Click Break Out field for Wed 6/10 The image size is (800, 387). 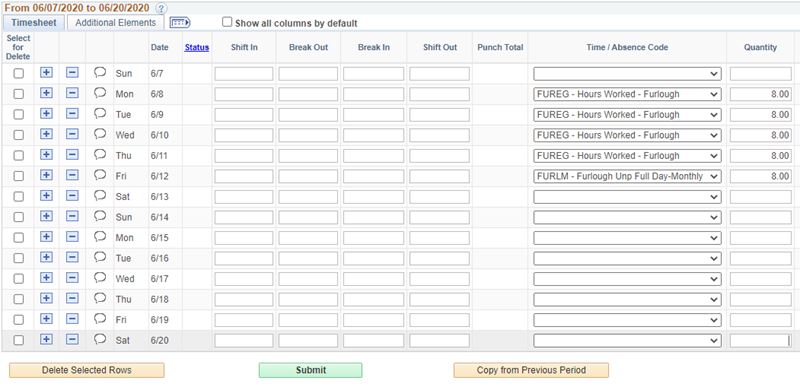click(x=308, y=135)
